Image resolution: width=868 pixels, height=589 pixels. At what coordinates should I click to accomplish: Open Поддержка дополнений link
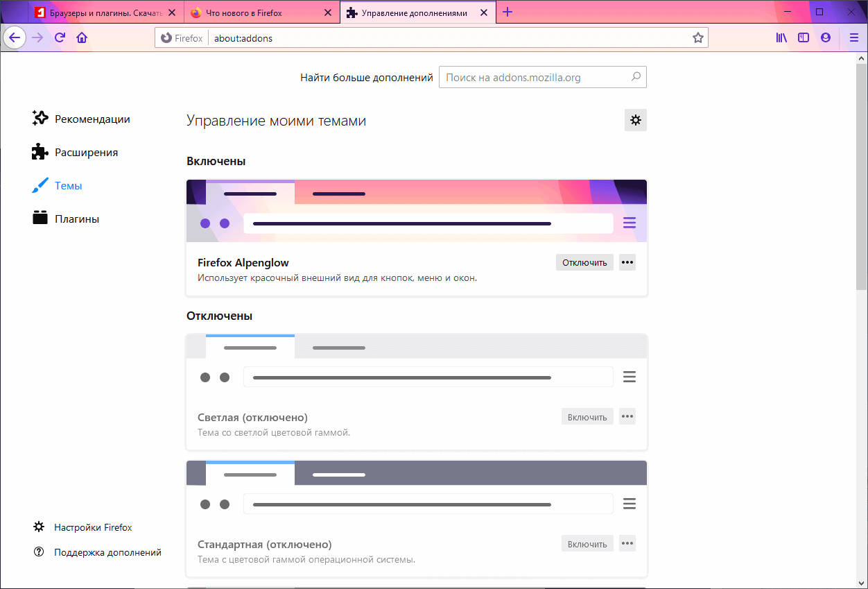point(98,552)
